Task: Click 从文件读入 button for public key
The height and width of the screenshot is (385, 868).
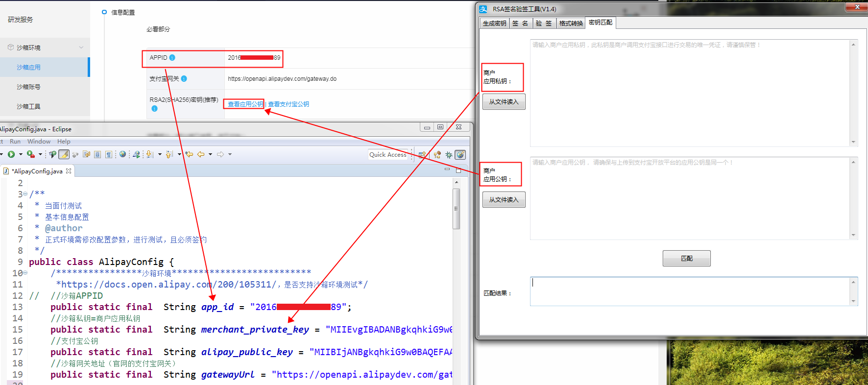Action: point(504,199)
